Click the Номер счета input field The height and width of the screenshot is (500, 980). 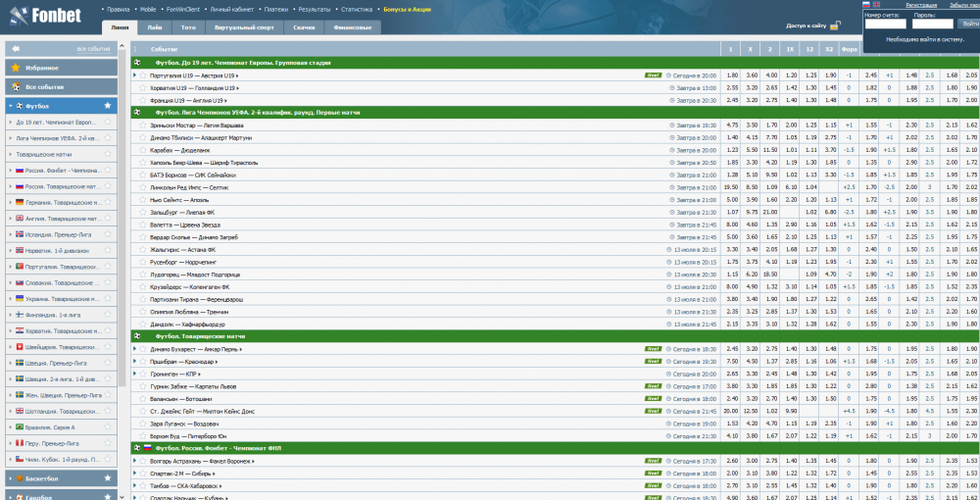pyautogui.click(x=886, y=25)
